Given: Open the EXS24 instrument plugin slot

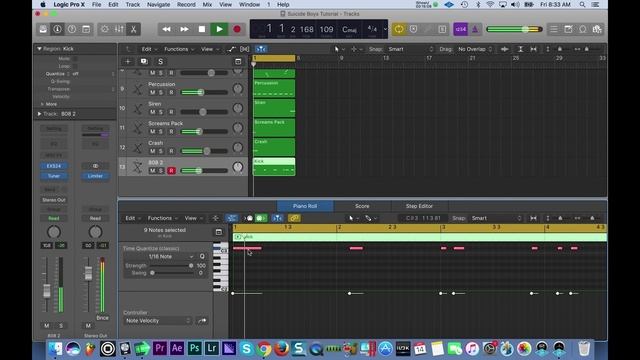Looking at the screenshot, I should tap(54, 166).
